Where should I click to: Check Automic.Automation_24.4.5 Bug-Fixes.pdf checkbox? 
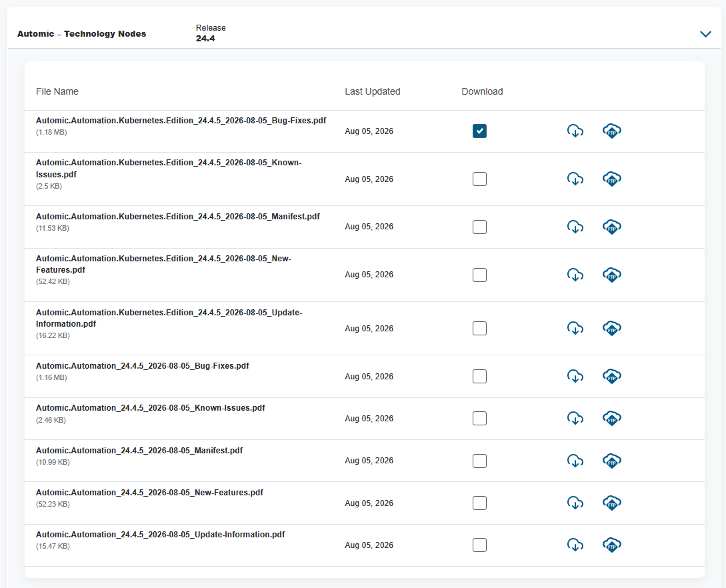coord(480,377)
